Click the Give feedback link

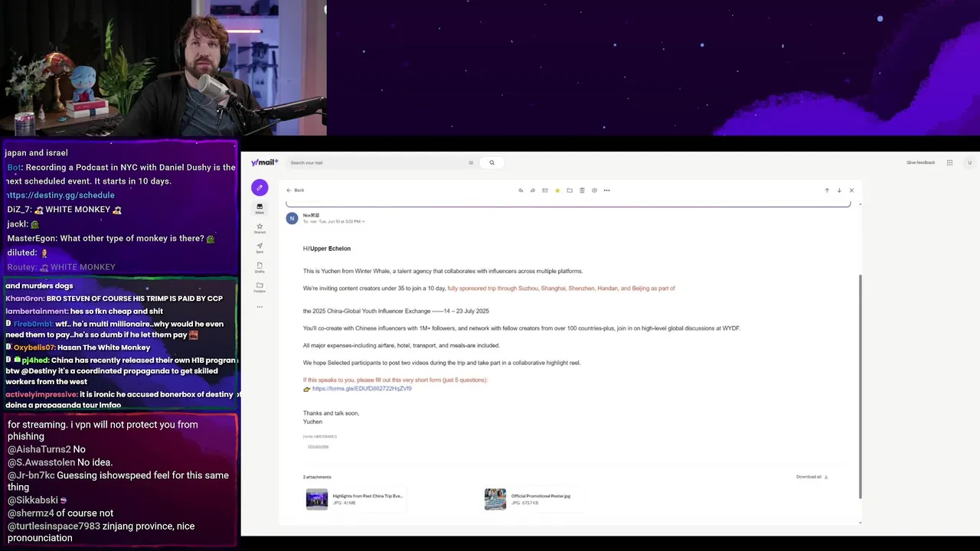[x=920, y=162]
